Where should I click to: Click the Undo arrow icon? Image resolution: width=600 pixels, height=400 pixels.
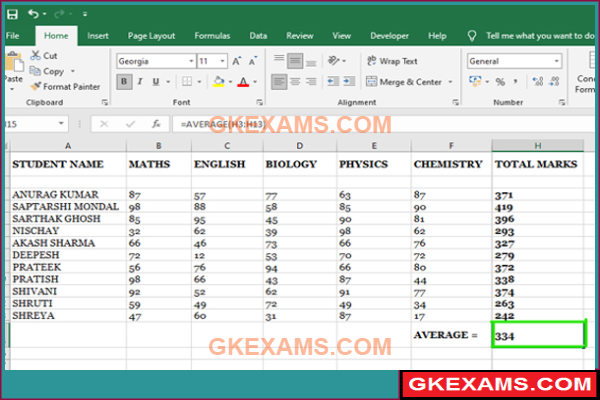(34, 13)
